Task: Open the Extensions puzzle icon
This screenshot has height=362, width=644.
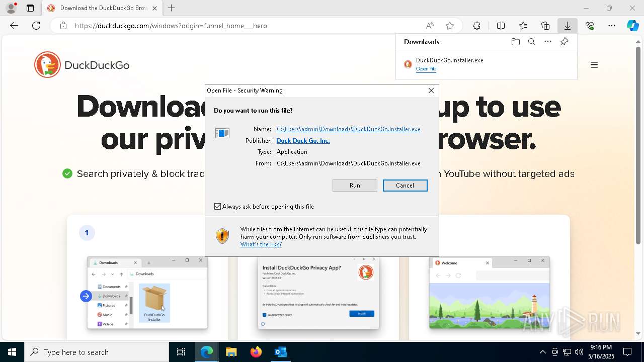Action: point(476,26)
